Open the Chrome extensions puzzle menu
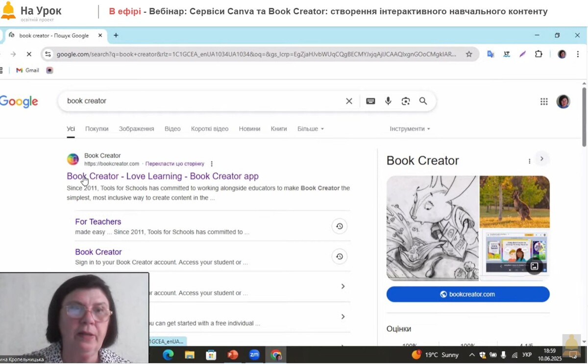 (539, 54)
